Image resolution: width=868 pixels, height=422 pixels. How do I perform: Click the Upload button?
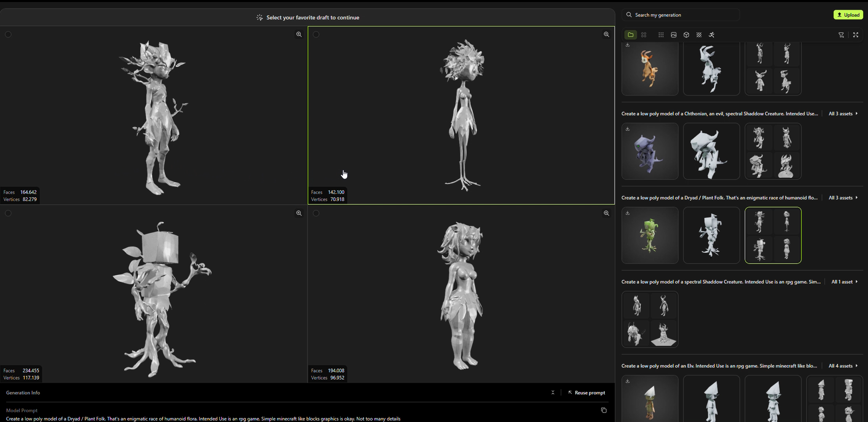coord(848,15)
